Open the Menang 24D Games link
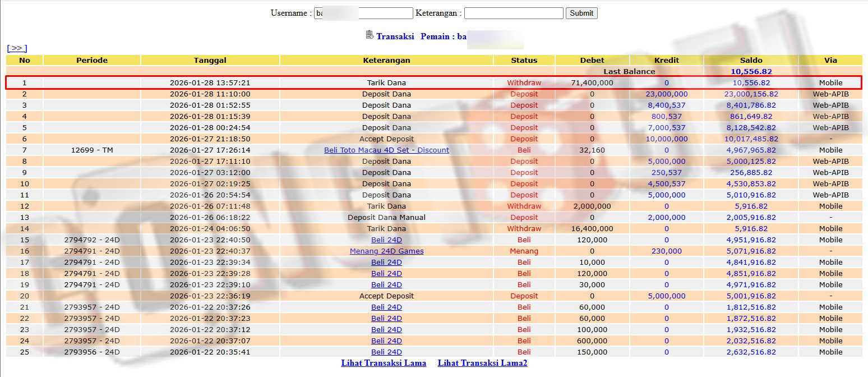868x377 pixels. pyautogui.click(x=386, y=251)
